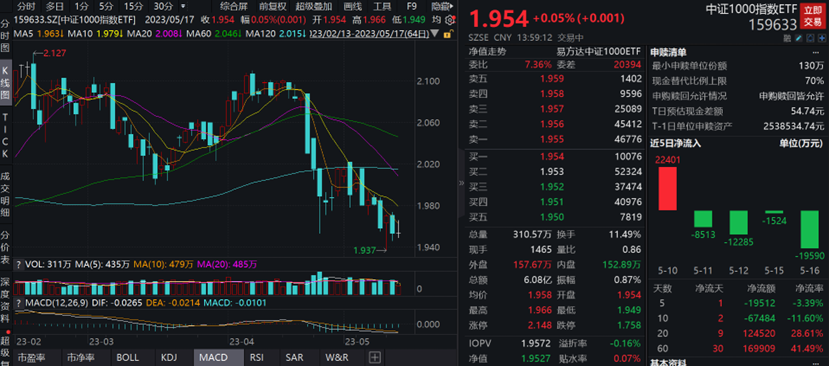The image size is (829, 366).
Task: Open the TICK sidebar view
Action: 5,134
